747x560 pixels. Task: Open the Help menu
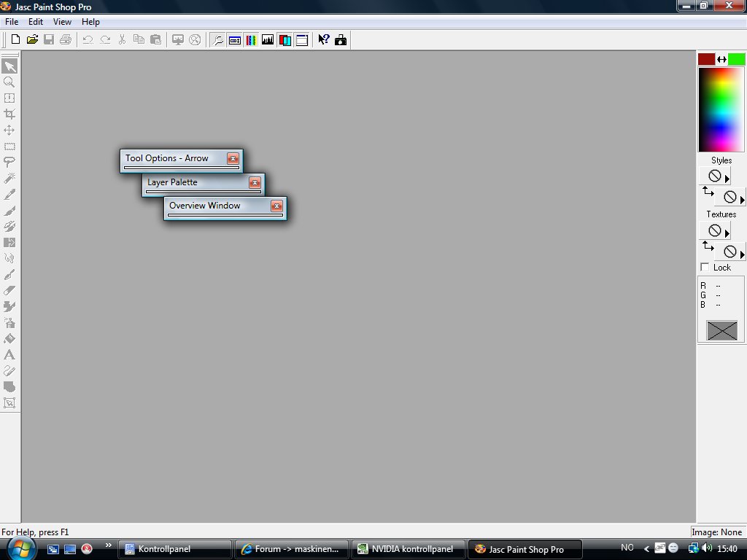point(90,22)
